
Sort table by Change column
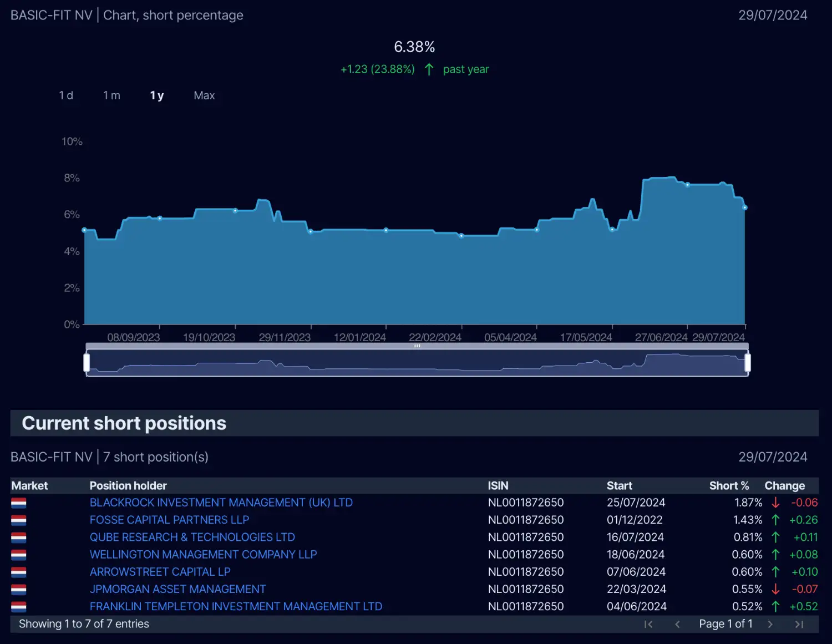(785, 486)
